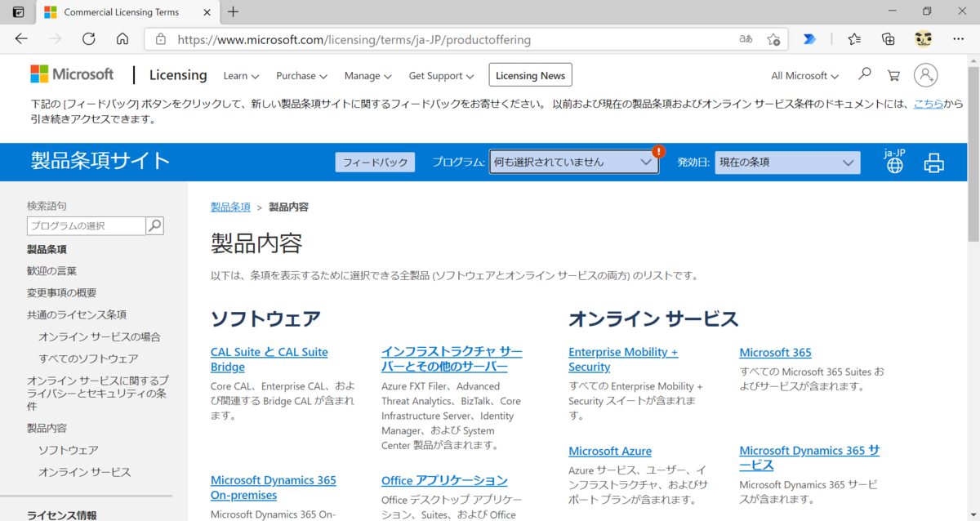Click the Licensing site title
Screen dimensions: 980x521
(x=178, y=75)
